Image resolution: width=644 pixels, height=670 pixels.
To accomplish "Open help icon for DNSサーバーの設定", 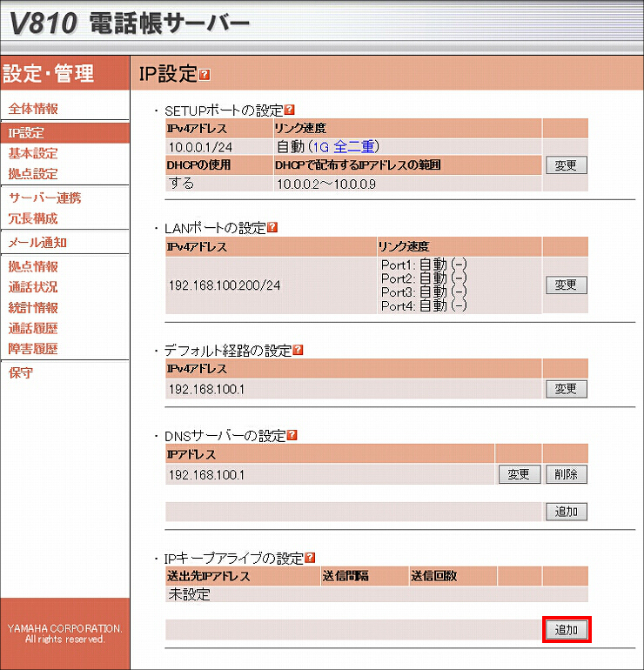I will (x=292, y=435).
